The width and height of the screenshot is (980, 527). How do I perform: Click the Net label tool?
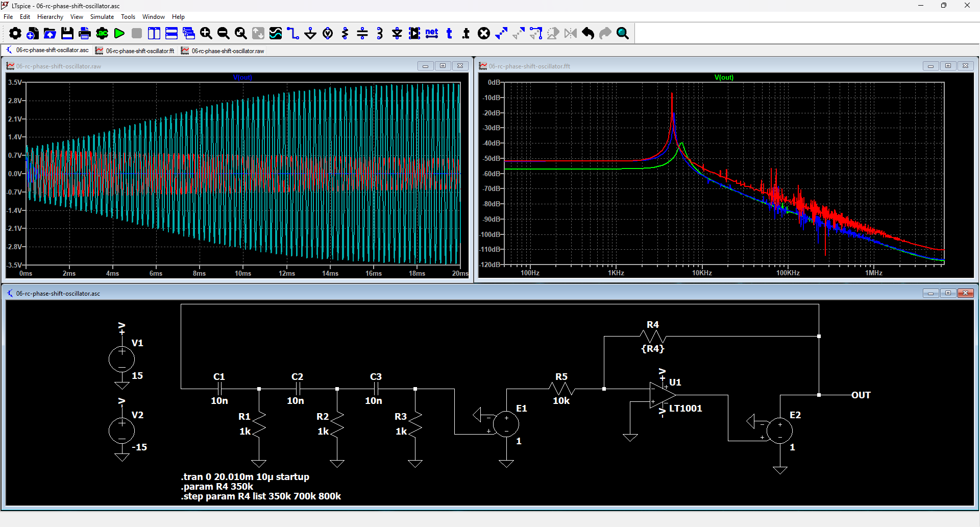click(x=432, y=34)
